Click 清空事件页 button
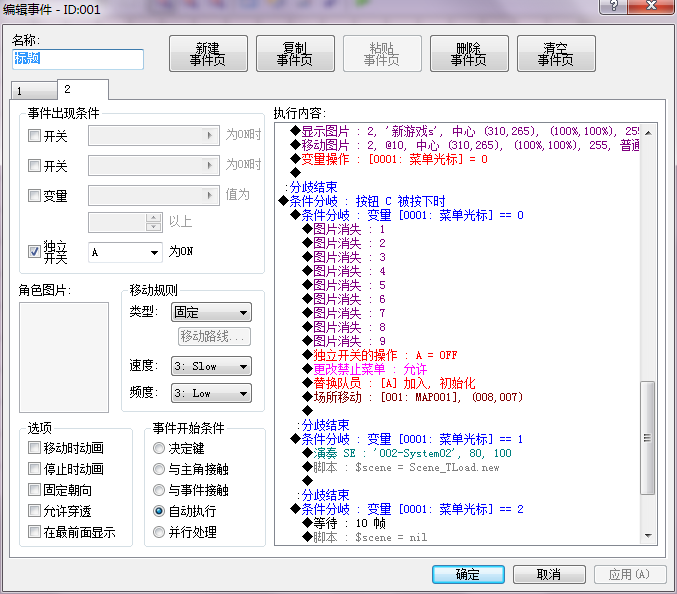The height and width of the screenshot is (594, 677). click(x=556, y=54)
